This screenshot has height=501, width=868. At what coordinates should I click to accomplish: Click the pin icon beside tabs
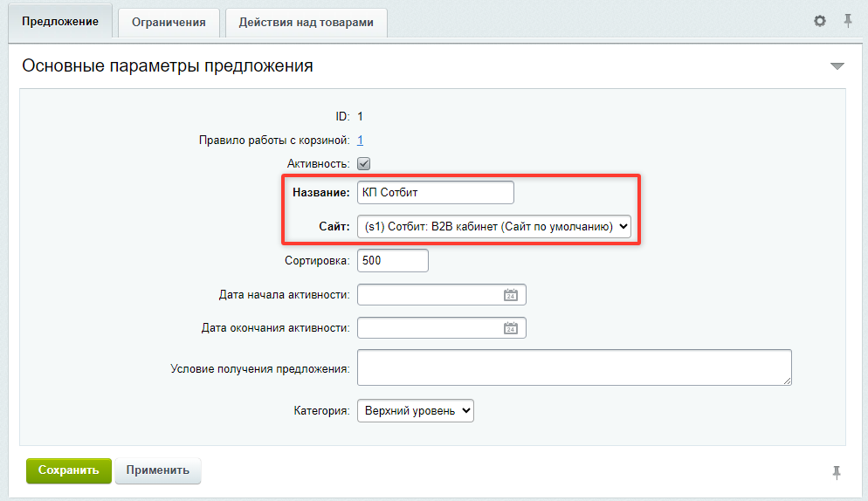tap(848, 21)
